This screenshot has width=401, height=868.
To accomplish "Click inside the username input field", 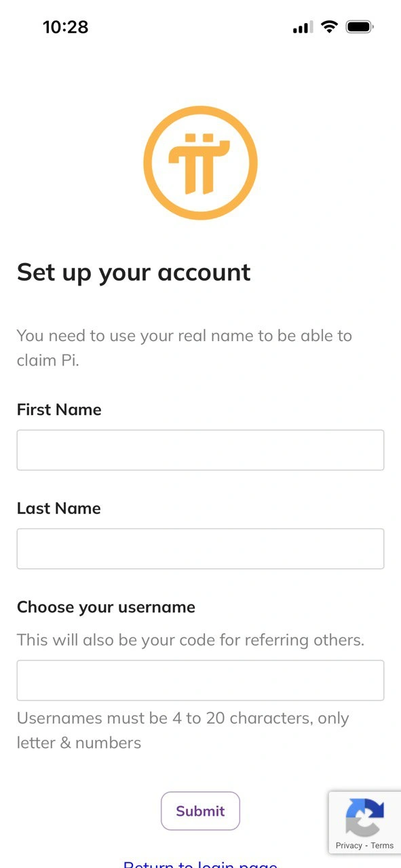I will coord(200,680).
